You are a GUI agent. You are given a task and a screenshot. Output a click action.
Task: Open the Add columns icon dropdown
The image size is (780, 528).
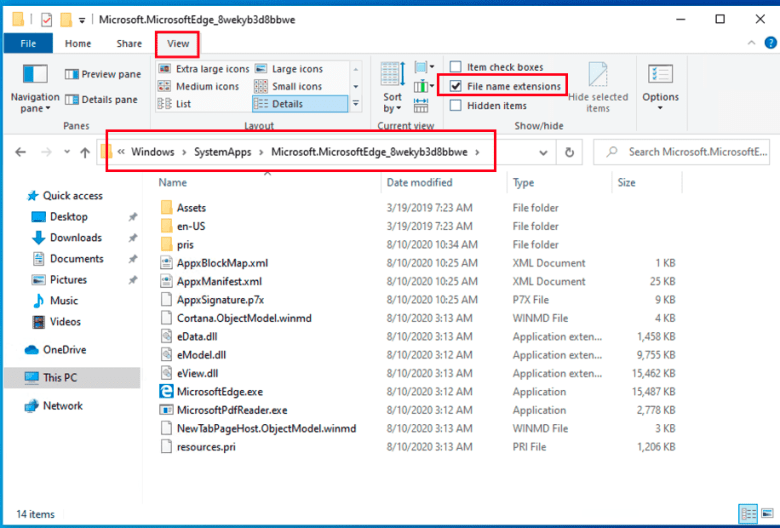tap(424, 87)
